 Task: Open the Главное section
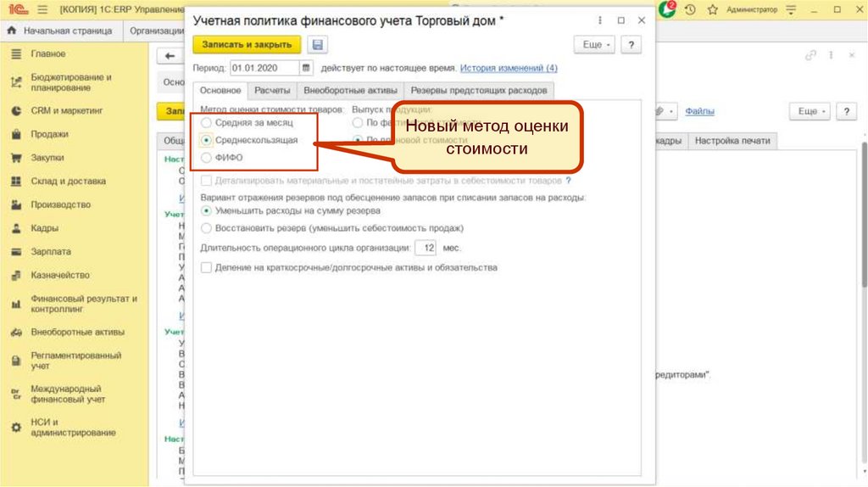click(47, 53)
